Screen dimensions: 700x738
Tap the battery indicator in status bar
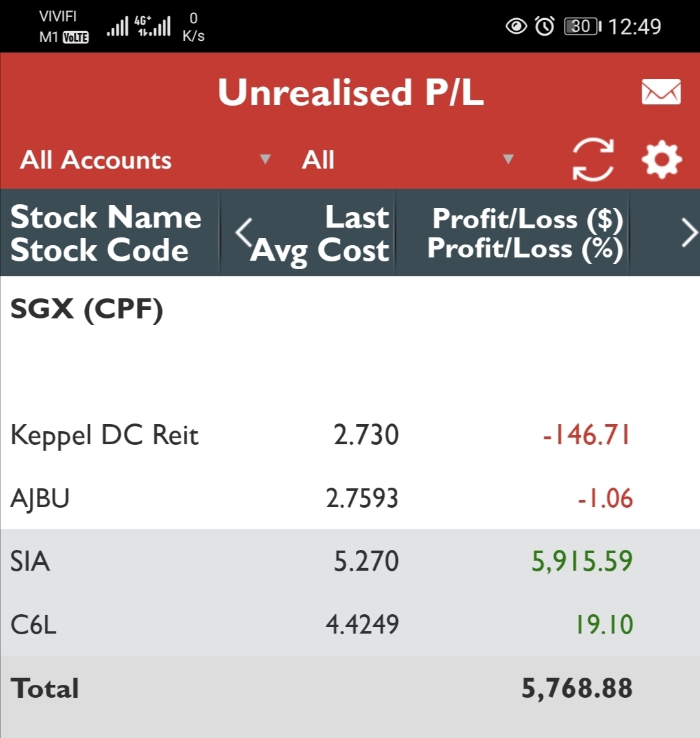tap(582, 27)
